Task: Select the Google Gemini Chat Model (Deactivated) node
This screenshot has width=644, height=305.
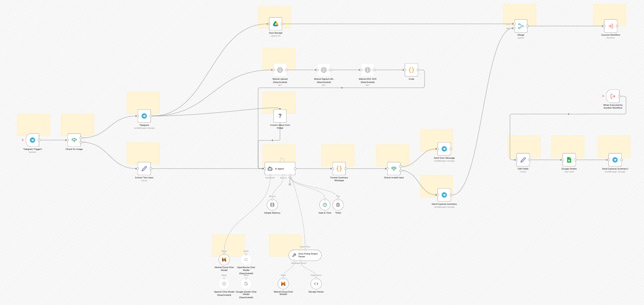Action: pyautogui.click(x=246, y=284)
